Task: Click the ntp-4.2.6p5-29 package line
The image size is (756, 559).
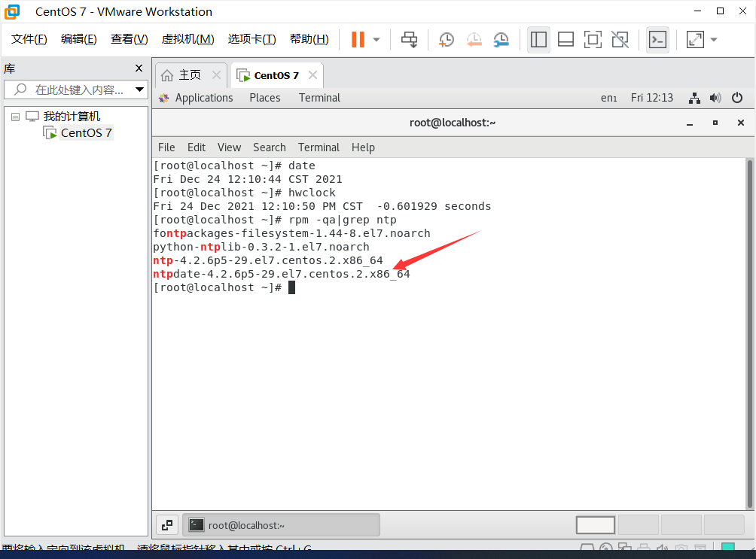Action: (267, 261)
